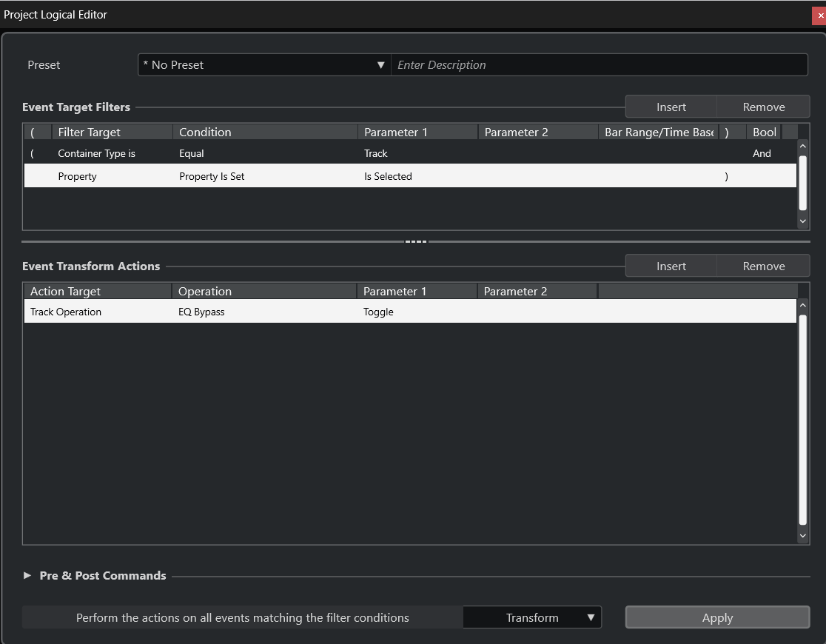Expand the Pre & Post Commands section

coord(27,576)
